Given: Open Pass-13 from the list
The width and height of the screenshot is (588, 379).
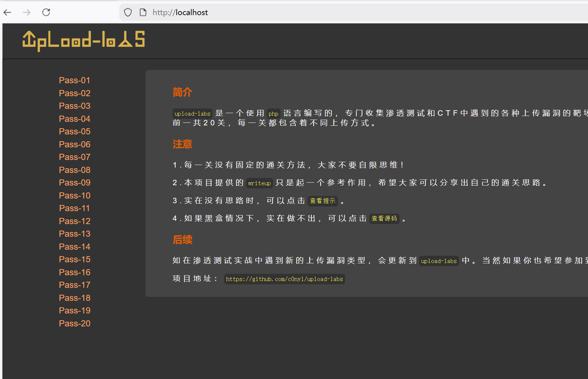Looking at the screenshot, I should 75,234.
